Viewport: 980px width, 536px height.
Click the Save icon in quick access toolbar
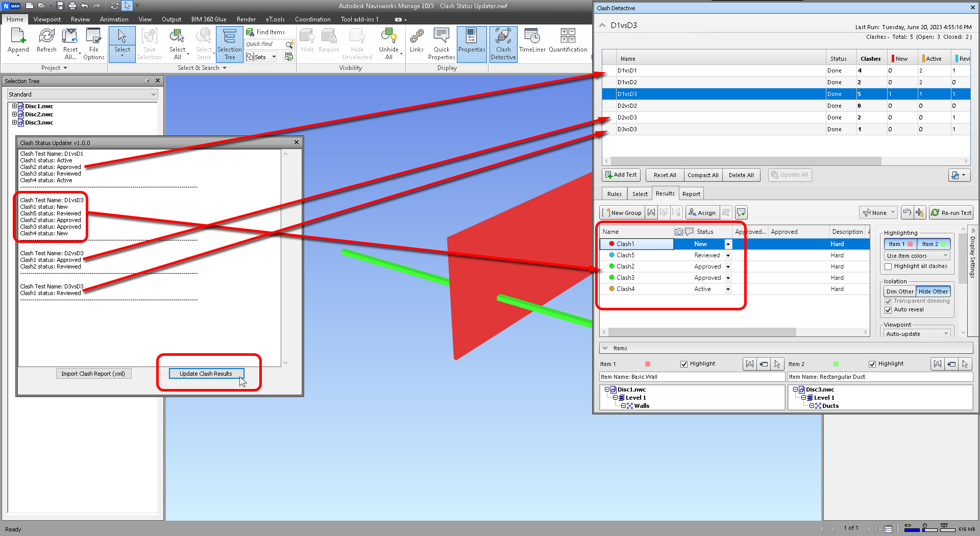tap(60, 6)
